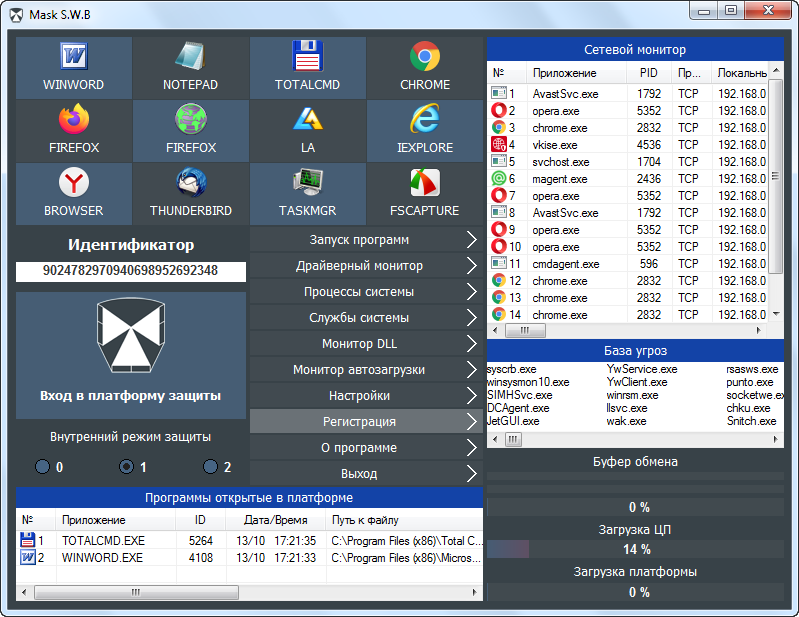The image size is (799, 617).
Task: Launch WINWORD from the app grid
Action: point(73,67)
